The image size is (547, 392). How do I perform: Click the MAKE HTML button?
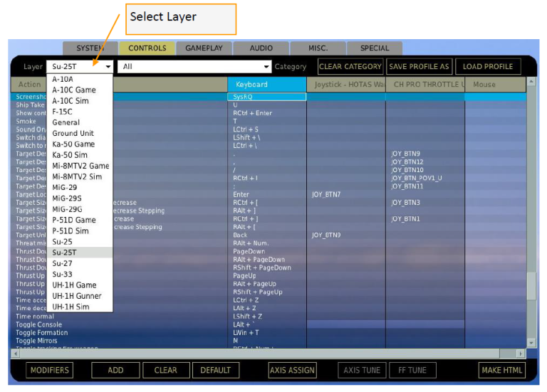point(501,370)
